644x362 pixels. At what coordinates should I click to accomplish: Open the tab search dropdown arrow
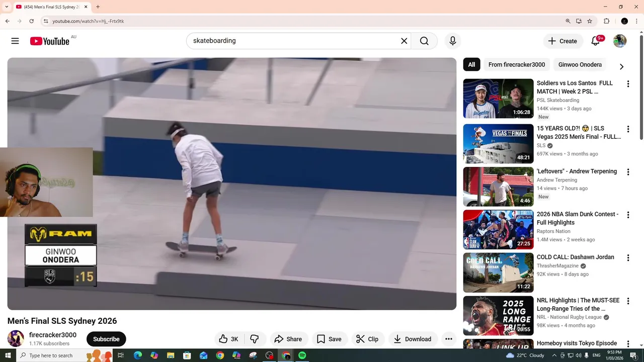click(x=7, y=7)
